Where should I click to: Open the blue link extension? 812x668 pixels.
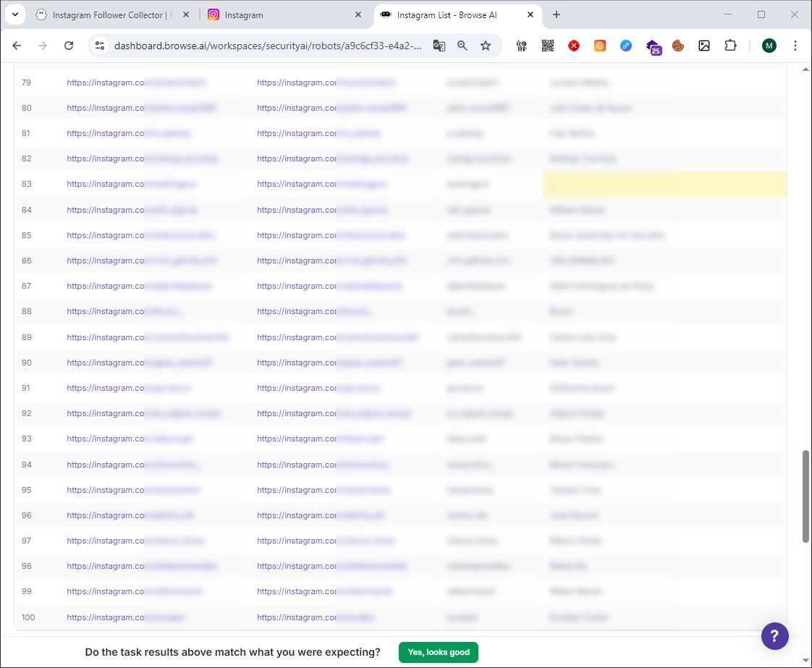[626, 46]
